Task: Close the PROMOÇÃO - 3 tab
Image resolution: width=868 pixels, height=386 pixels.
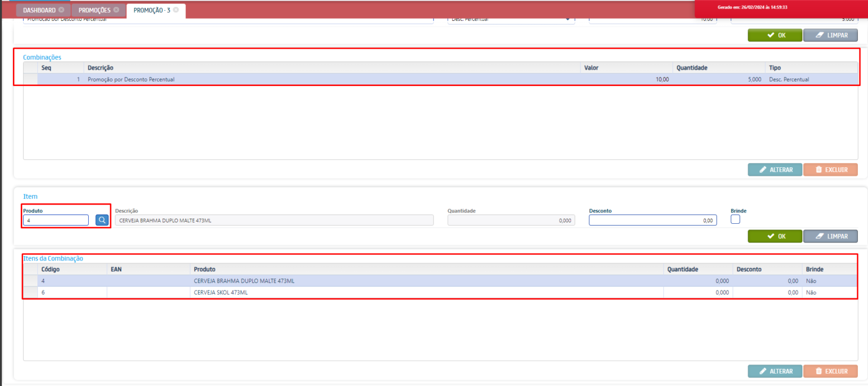Action: pos(176,10)
